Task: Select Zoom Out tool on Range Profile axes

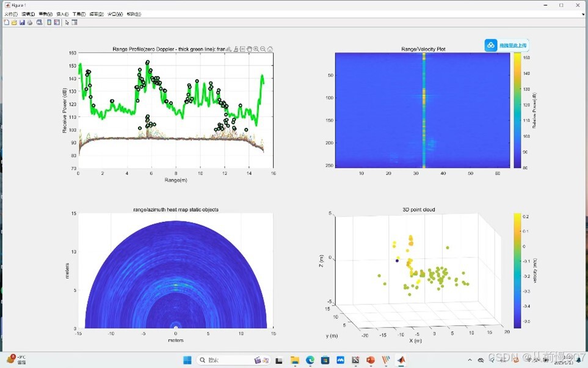Action: (x=263, y=49)
